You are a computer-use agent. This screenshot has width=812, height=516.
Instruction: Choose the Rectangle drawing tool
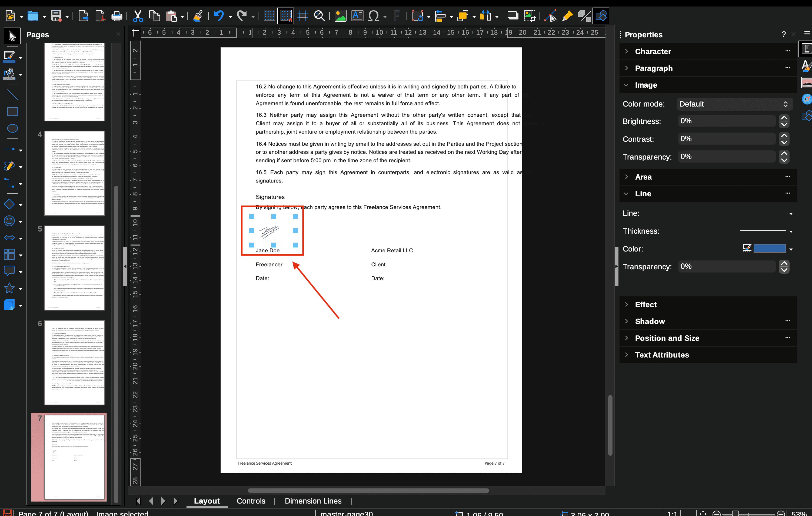tap(12, 112)
